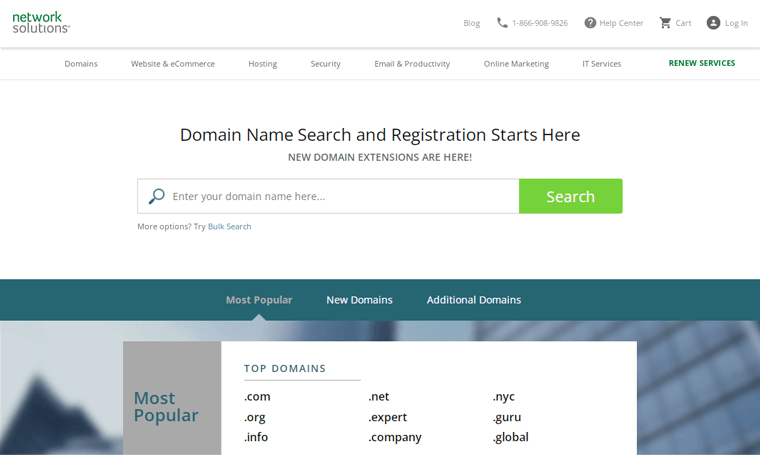Click the Most Popular gray panel label
Image resolution: width=760 pixels, height=455 pixels.
point(166,407)
